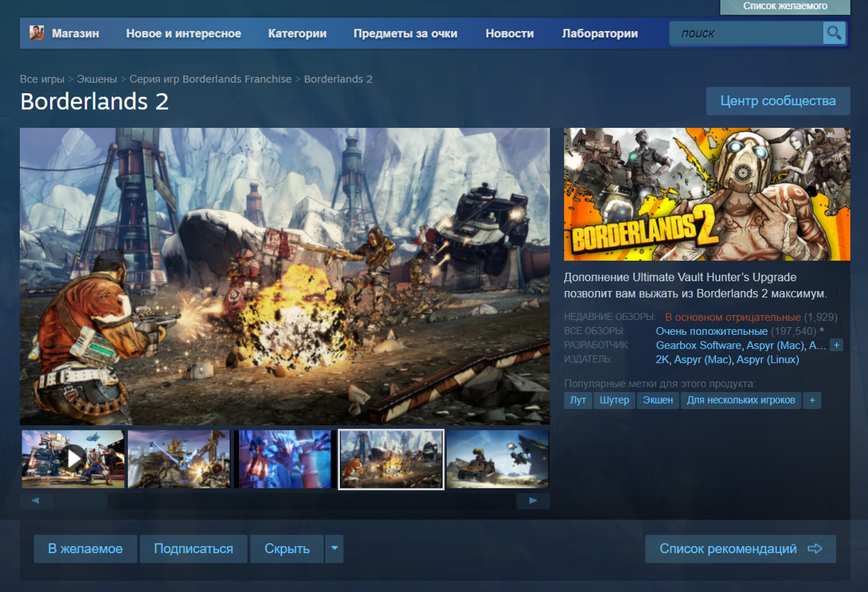Click the search magnifier icon
This screenshot has height=592, width=868.
[834, 33]
